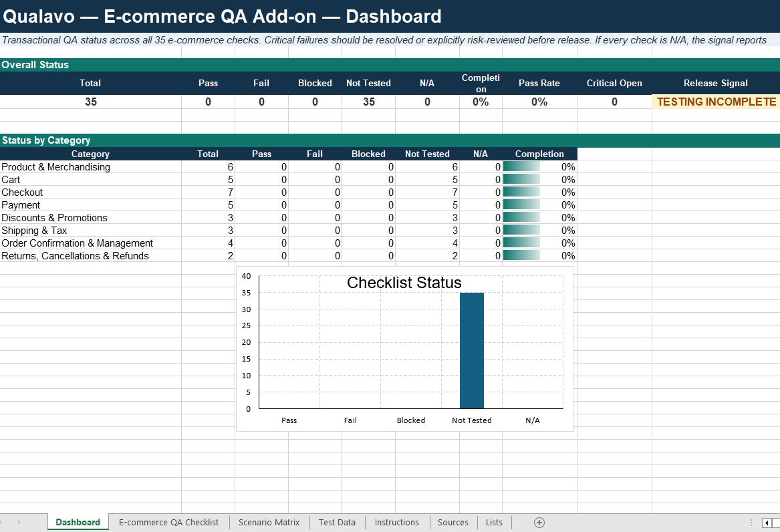Select the Product & Merchandising category cell
The height and width of the screenshot is (532, 780).
tap(90, 167)
